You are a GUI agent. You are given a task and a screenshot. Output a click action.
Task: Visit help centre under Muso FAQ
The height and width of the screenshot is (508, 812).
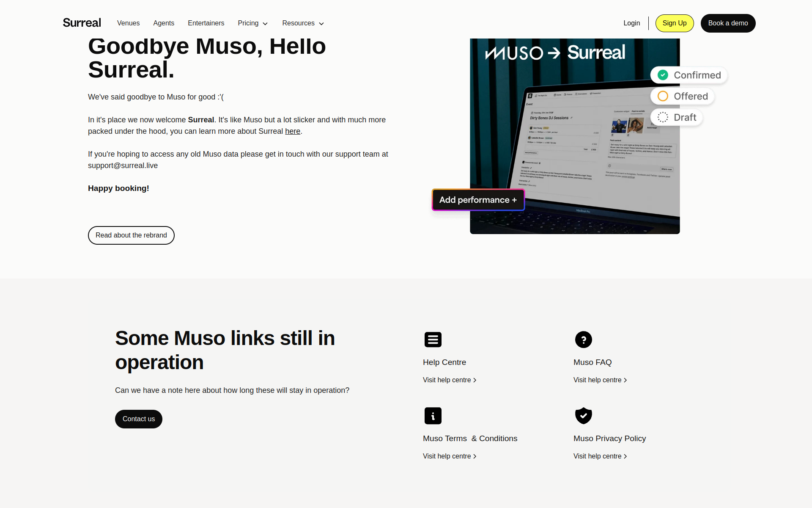[600, 380]
